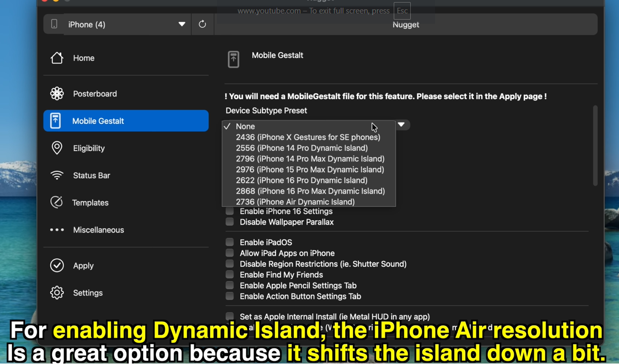Check Disable Wallpaper Parallax
The height and width of the screenshot is (364, 619).
tap(229, 221)
